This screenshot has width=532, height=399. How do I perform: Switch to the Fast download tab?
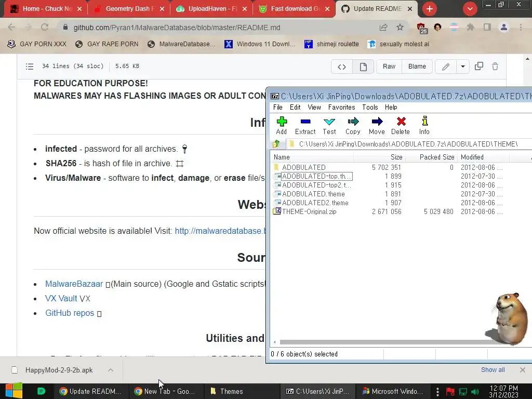(294, 9)
